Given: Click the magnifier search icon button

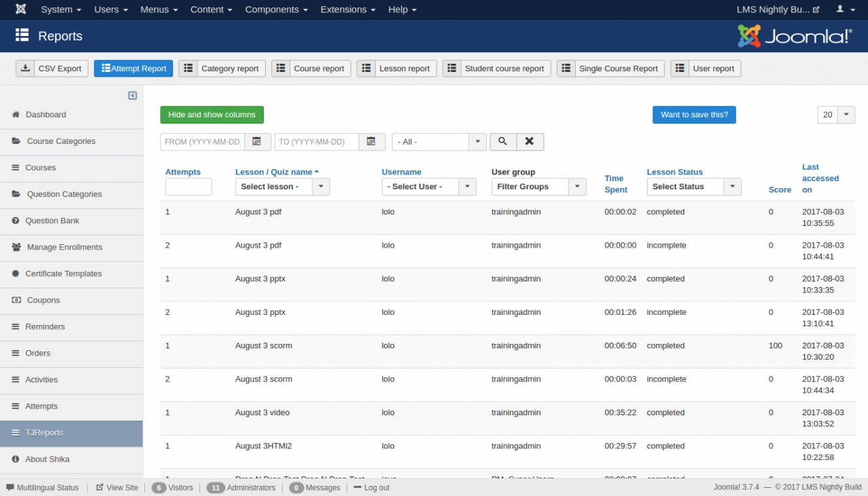Looking at the screenshot, I should click(x=502, y=142).
